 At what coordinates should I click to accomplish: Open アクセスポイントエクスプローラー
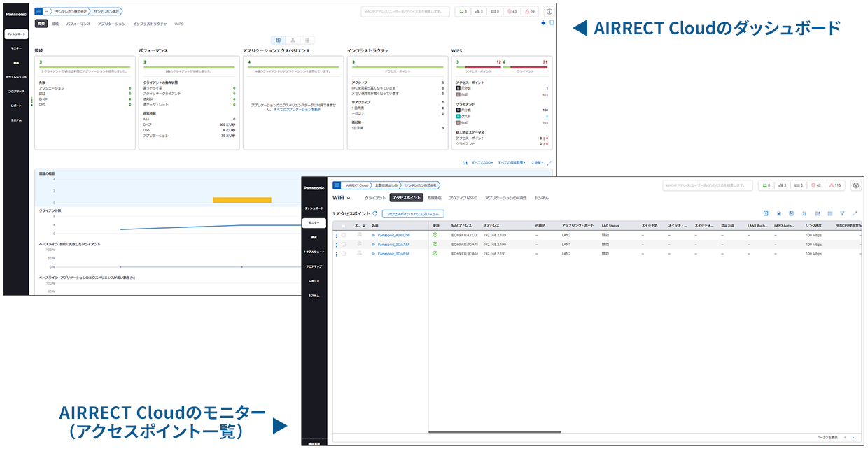(414, 213)
